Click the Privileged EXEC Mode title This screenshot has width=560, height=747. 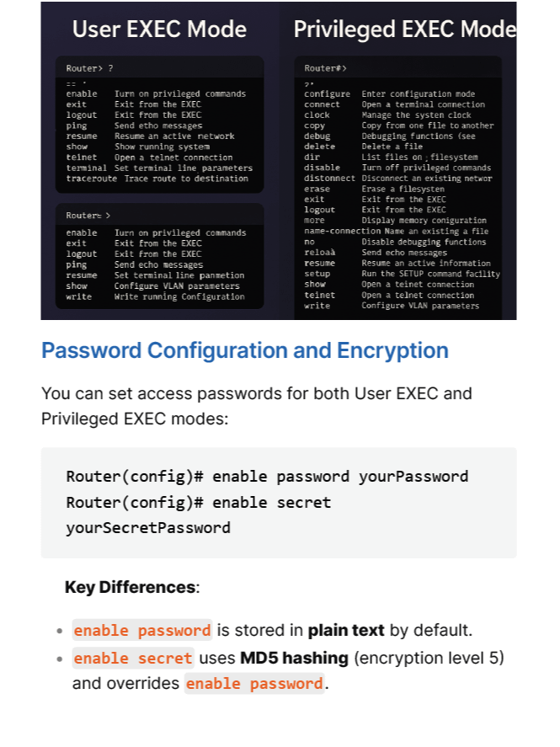click(405, 29)
